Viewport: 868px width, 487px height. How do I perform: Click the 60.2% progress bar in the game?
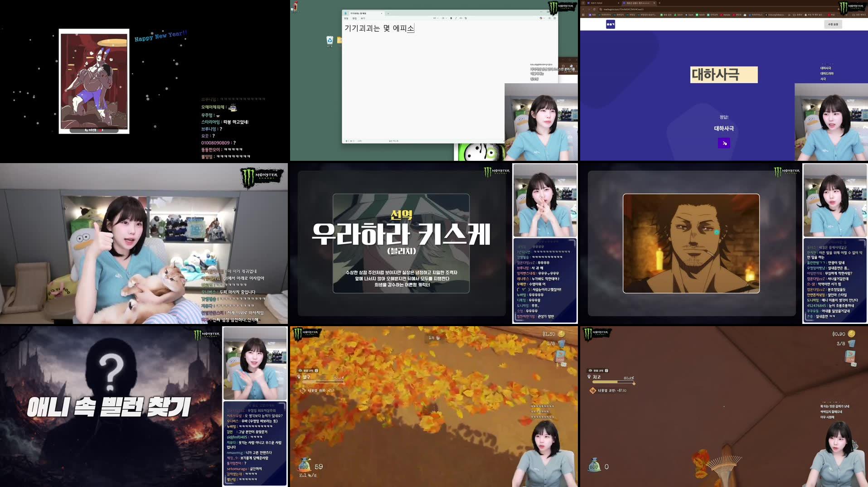(613, 382)
